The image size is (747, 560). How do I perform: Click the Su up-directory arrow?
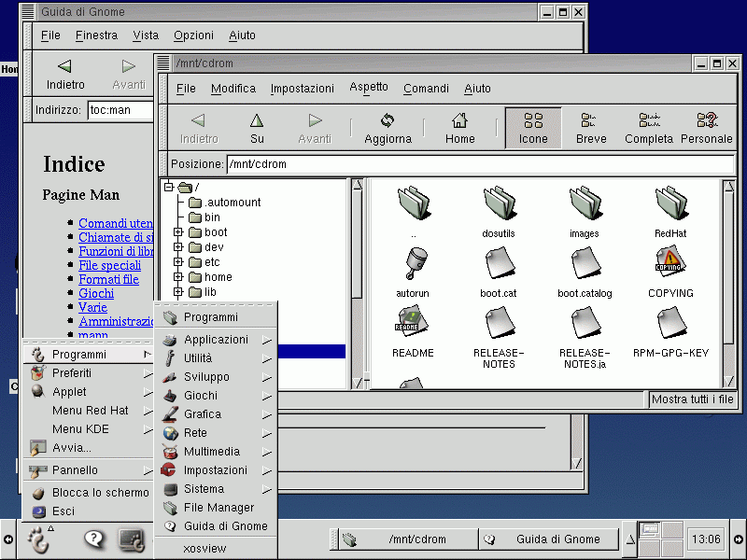point(257,128)
